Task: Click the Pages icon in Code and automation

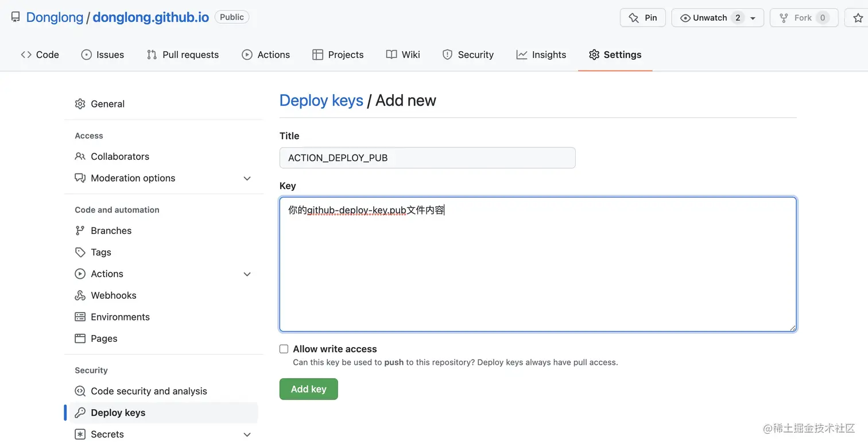Action: coord(80,338)
